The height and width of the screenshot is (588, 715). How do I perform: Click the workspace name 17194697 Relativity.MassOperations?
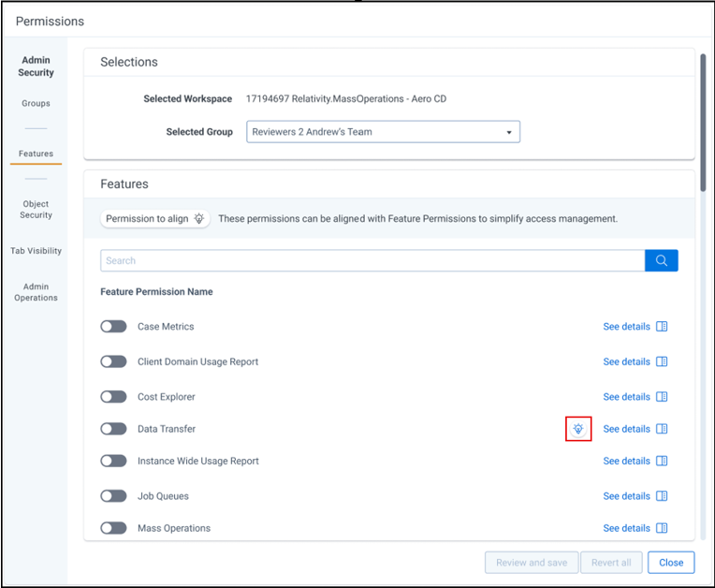pos(346,99)
